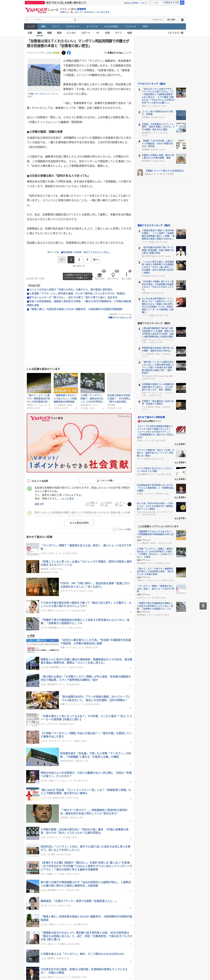Select the 国際 category
The width and height of the screenshot is (210, 980).
[49, 33]
